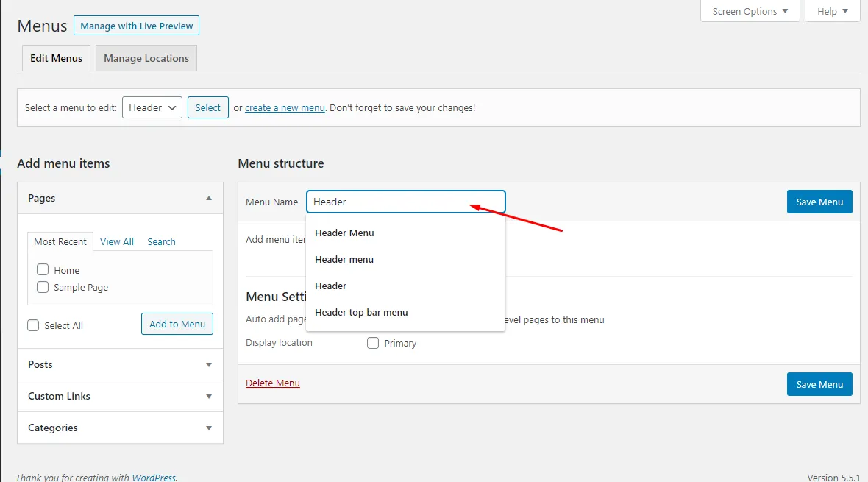Check the Home page checkbox
This screenshot has width=868, height=482.
(43, 270)
